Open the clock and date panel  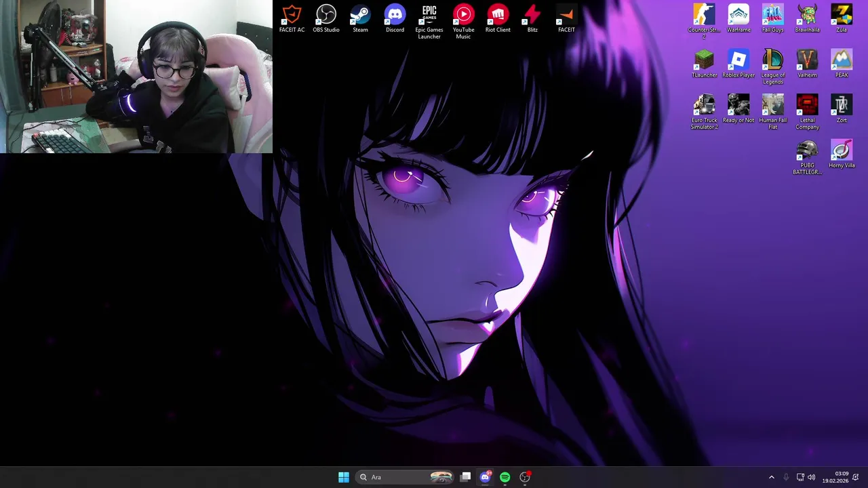[835, 477]
